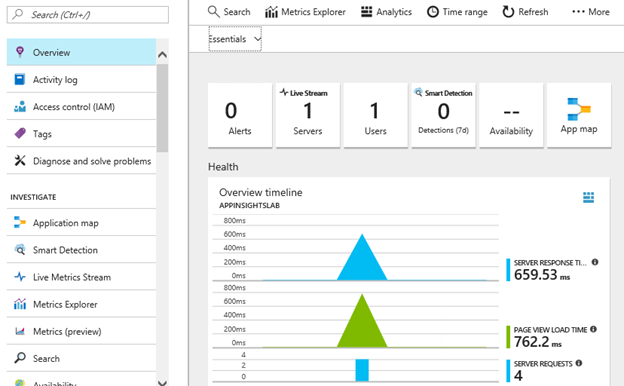Click the Live Stream pulse icon on tile

284,92
